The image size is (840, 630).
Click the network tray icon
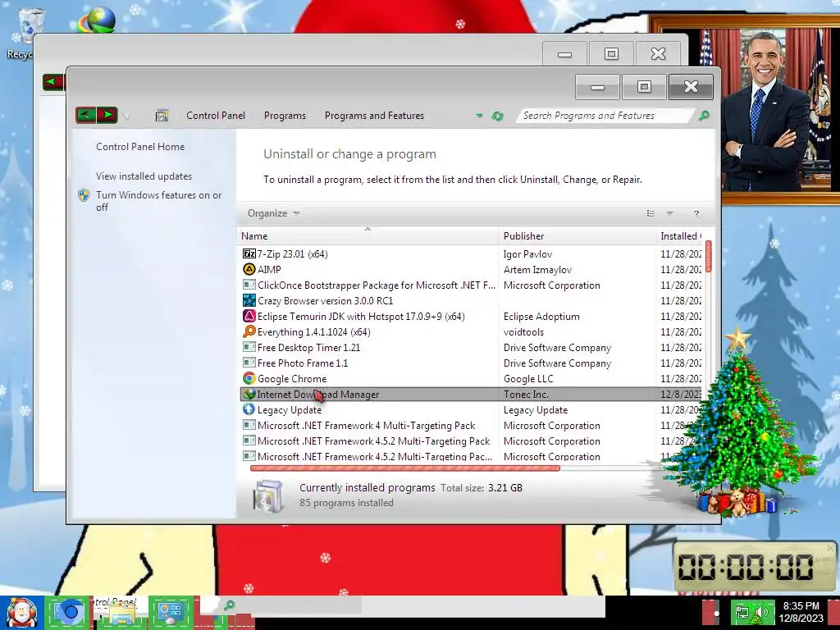[x=742, y=612]
